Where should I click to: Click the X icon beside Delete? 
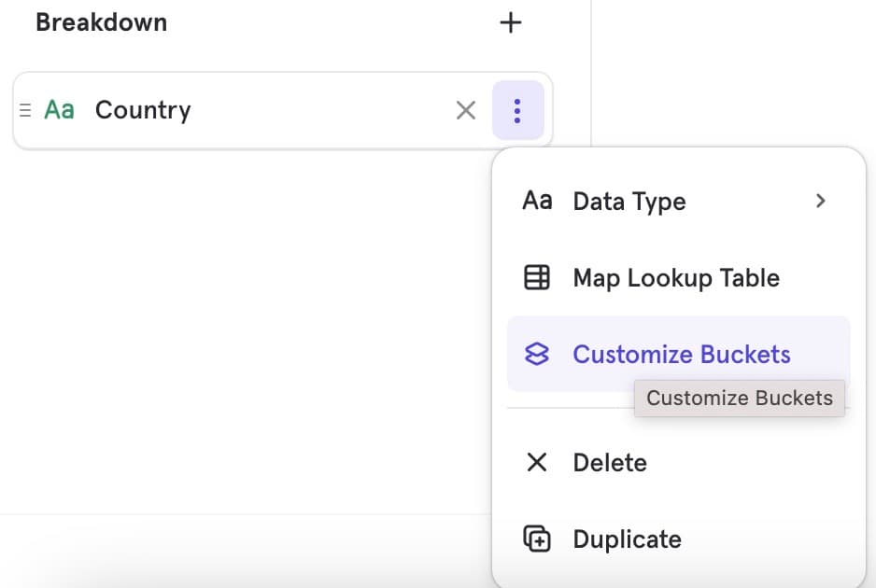tap(537, 462)
